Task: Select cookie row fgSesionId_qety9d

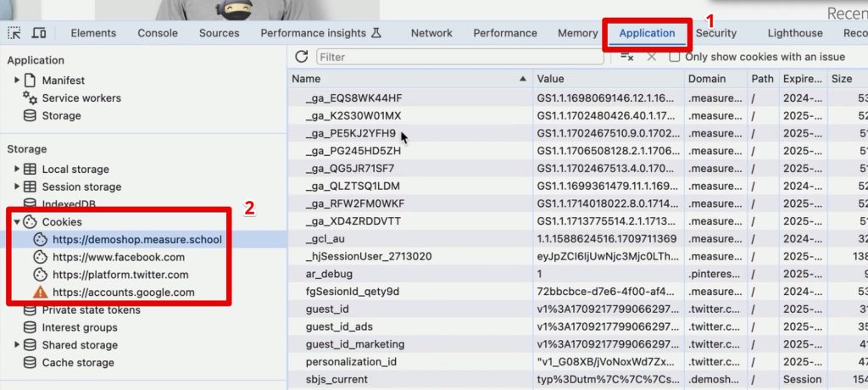Action: tap(577, 292)
